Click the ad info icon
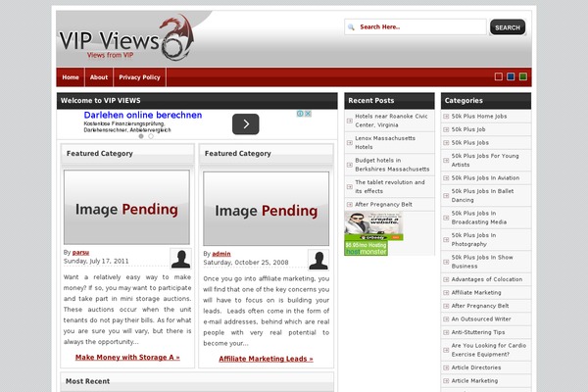The width and height of the screenshot is (588, 392). click(x=301, y=114)
